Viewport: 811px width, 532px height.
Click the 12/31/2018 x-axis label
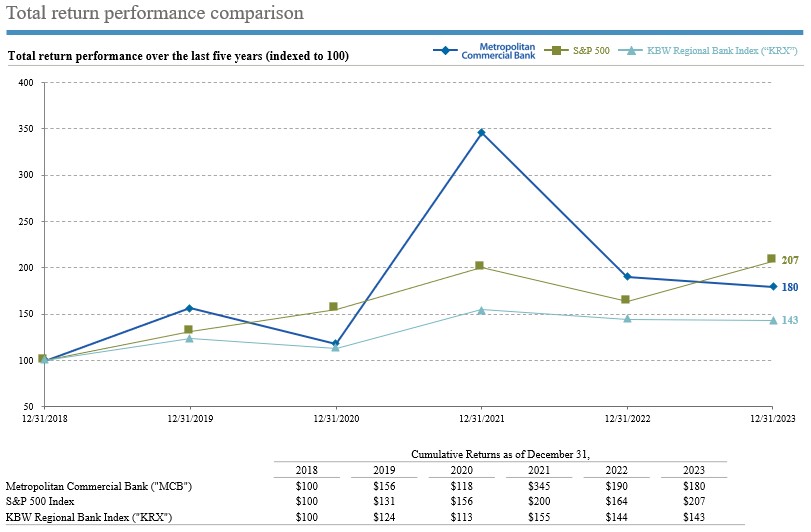(x=44, y=418)
